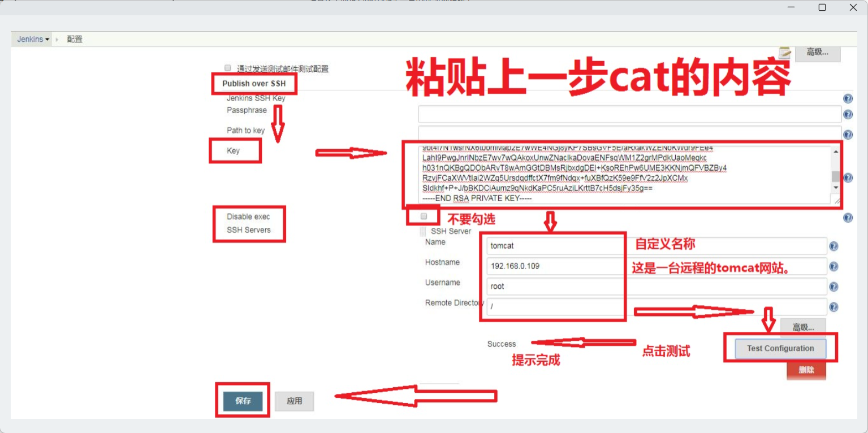Toggle the Disable exec checkbox
868x433 pixels.
(424, 216)
